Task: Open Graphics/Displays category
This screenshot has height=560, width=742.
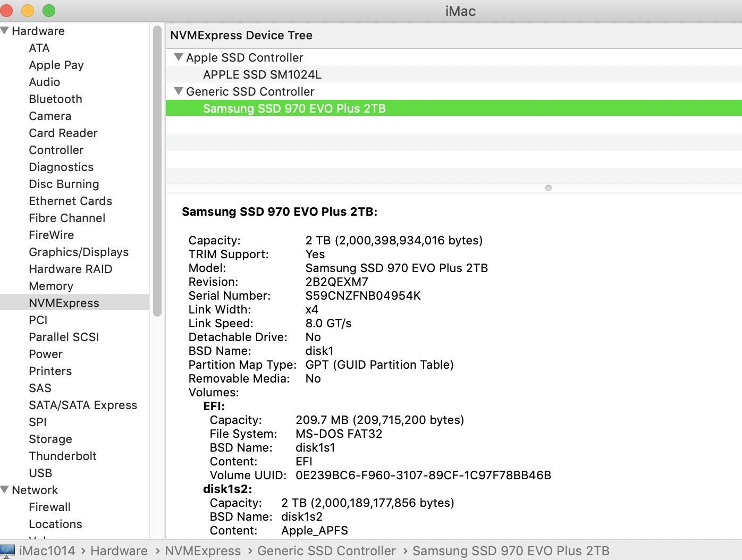Action: coord(79,252)
